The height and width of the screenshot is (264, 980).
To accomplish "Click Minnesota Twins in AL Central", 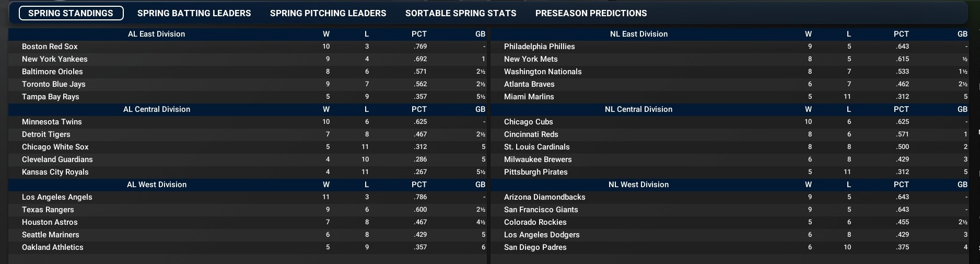I will pos(52,122).
